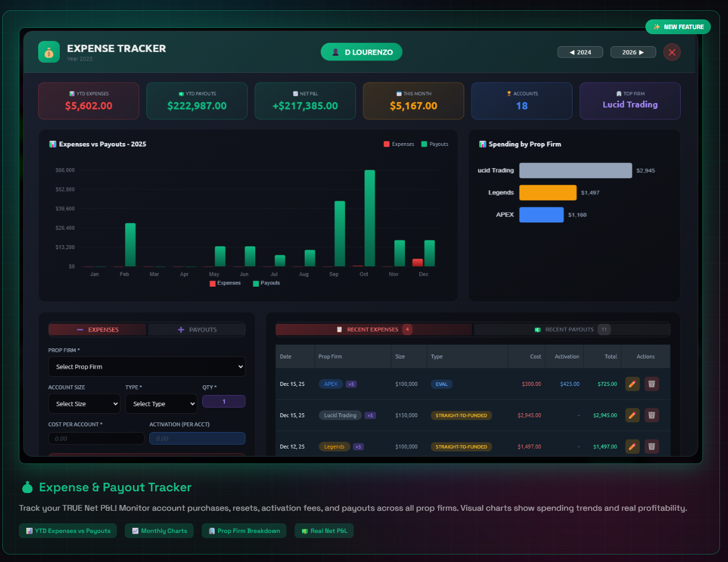Edit the Lucid Trading expense row
728x562 pixels.
point(632,415)
